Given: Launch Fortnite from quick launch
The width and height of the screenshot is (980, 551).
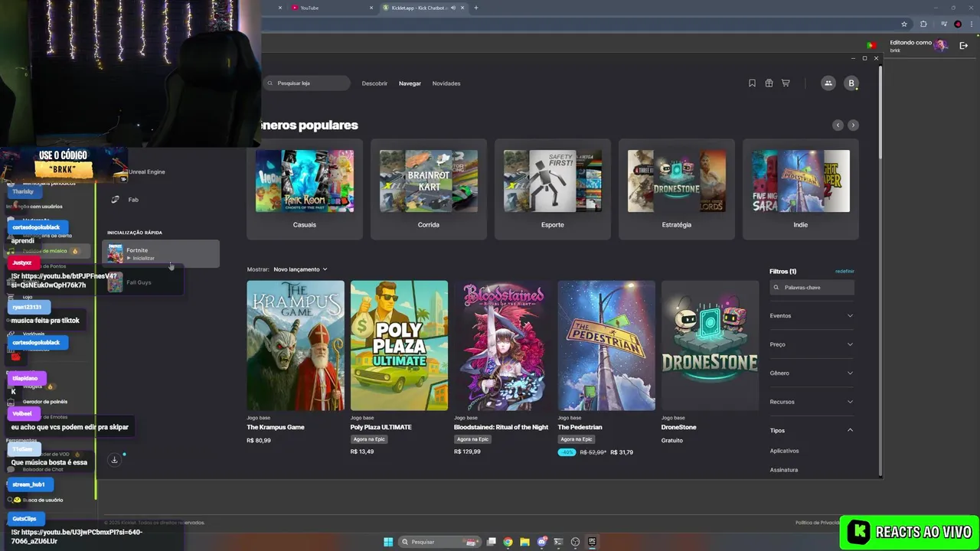Looking at the screenshot, I should 161,254.
